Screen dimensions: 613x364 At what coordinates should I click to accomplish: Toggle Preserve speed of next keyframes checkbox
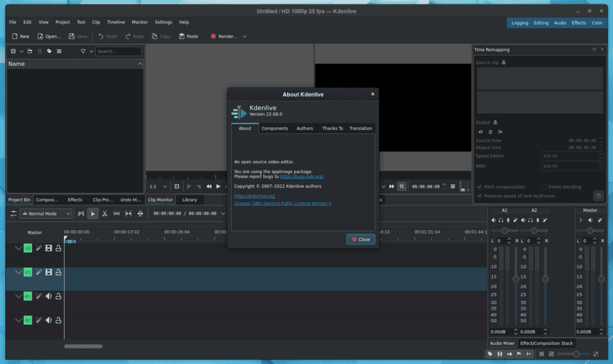coord(480,196)
